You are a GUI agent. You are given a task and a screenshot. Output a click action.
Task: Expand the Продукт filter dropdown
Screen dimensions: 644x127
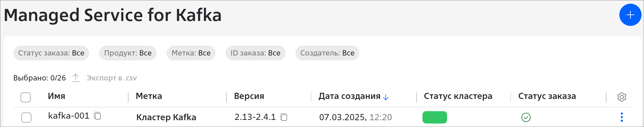128,53
